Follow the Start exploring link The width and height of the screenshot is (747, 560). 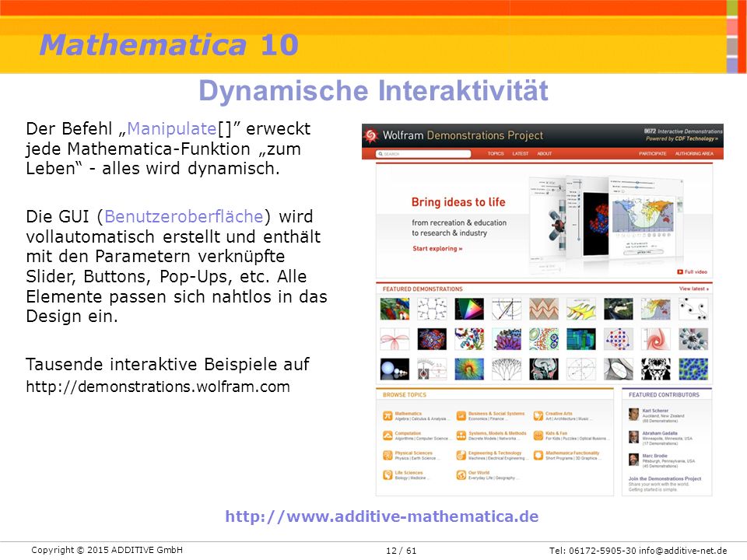(x=437, y=249)
